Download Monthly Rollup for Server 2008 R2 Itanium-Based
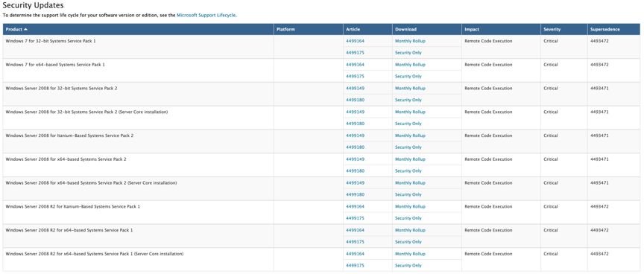 pos(410,206)
